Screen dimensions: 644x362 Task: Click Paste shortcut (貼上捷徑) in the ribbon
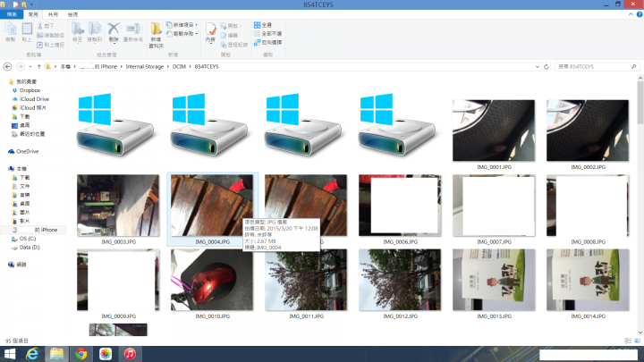click(x=51, y=45)
